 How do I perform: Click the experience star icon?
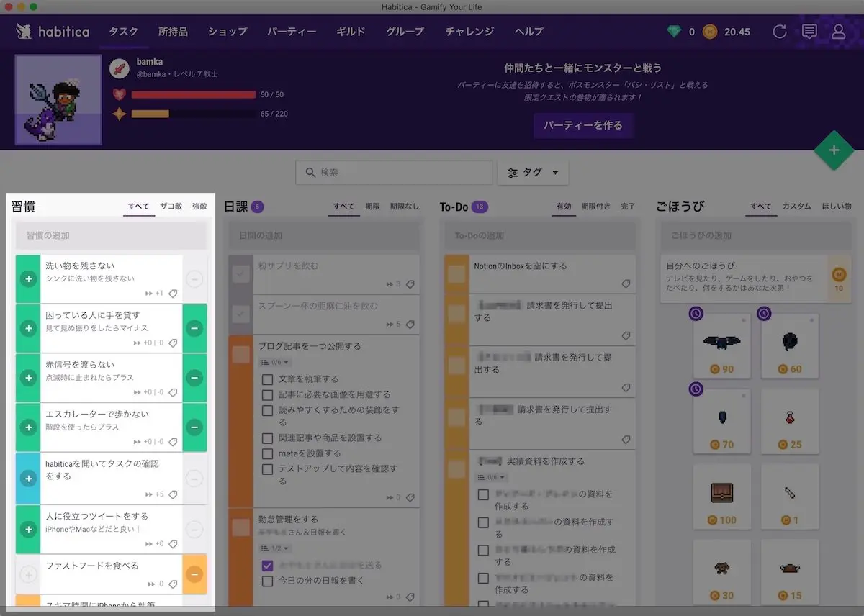click(120, 114)
